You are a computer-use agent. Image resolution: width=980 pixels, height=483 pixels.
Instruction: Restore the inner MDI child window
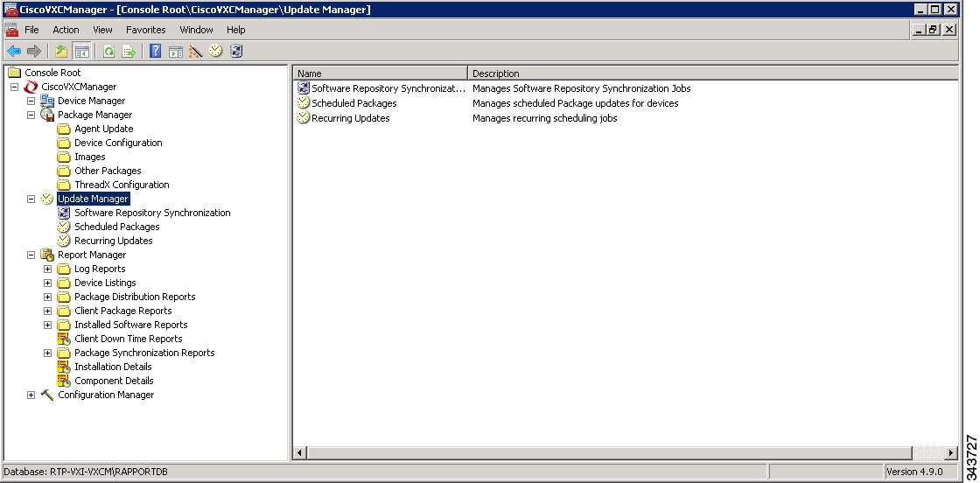tap(933, 30)
